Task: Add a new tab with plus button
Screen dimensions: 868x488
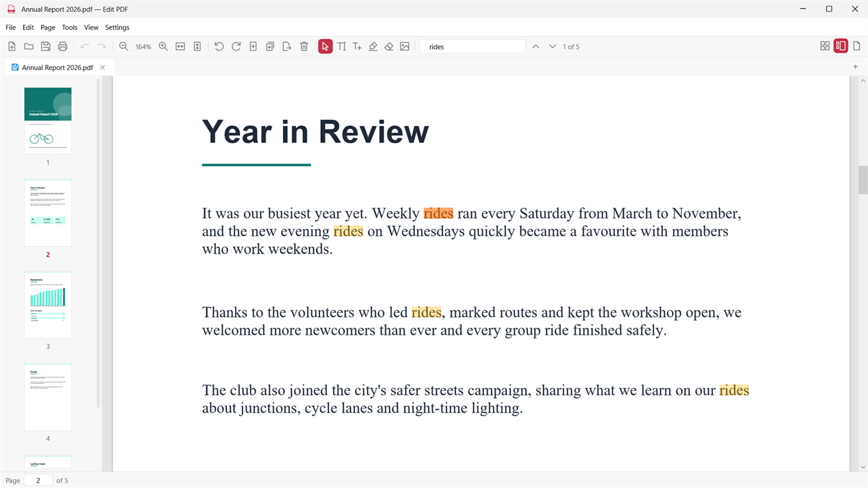Action: tap(856, 67)
